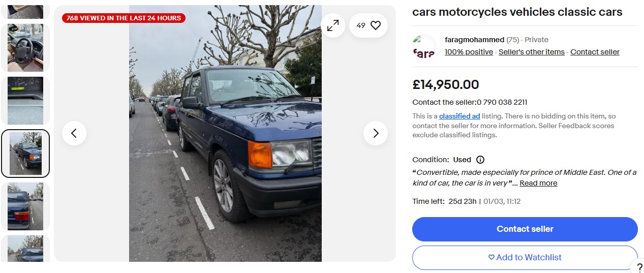This screenshot has height=273, width=644.
Task: Select the dashboard display thumbnail
Action: [25, 101]
